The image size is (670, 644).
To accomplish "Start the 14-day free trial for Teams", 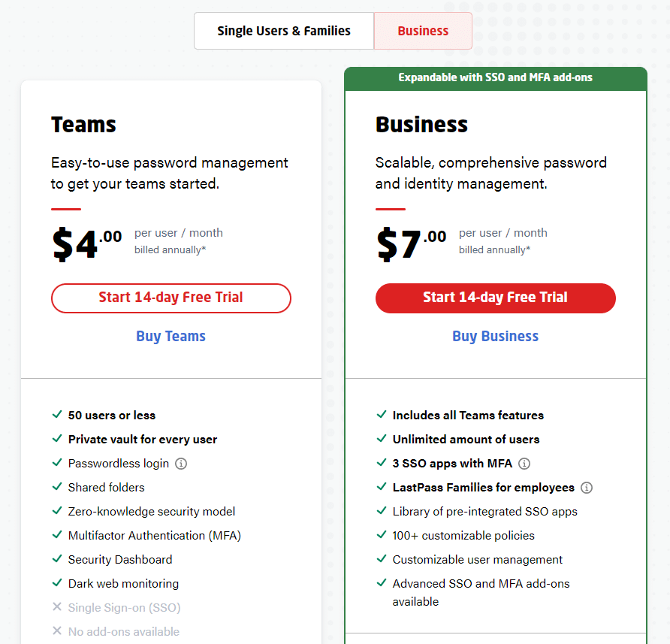I will [x=171, y=298].
